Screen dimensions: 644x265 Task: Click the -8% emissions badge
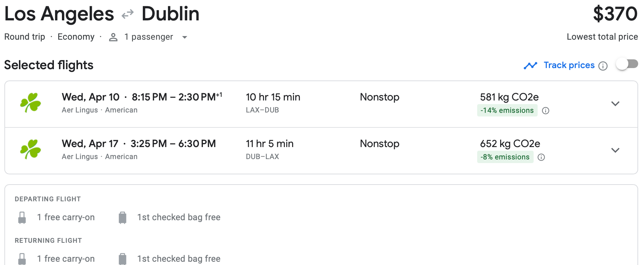[505, 157]
